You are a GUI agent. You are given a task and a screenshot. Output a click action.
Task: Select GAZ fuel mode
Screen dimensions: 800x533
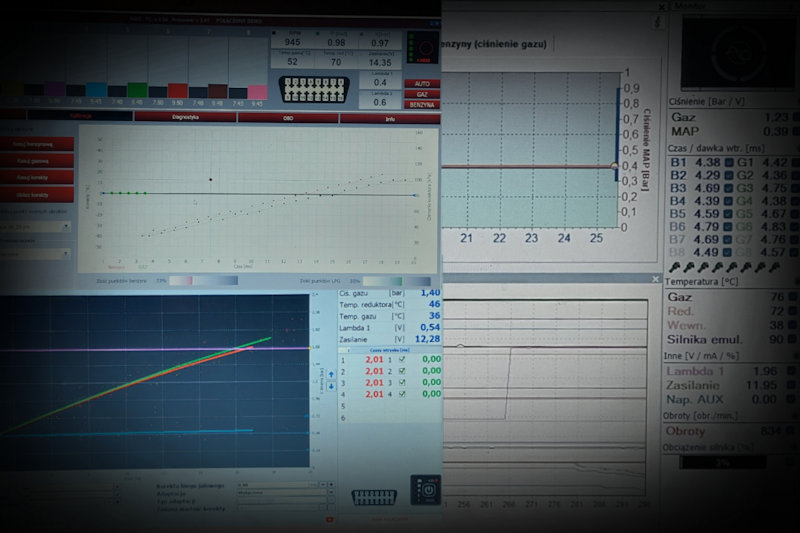click(422, 94)
